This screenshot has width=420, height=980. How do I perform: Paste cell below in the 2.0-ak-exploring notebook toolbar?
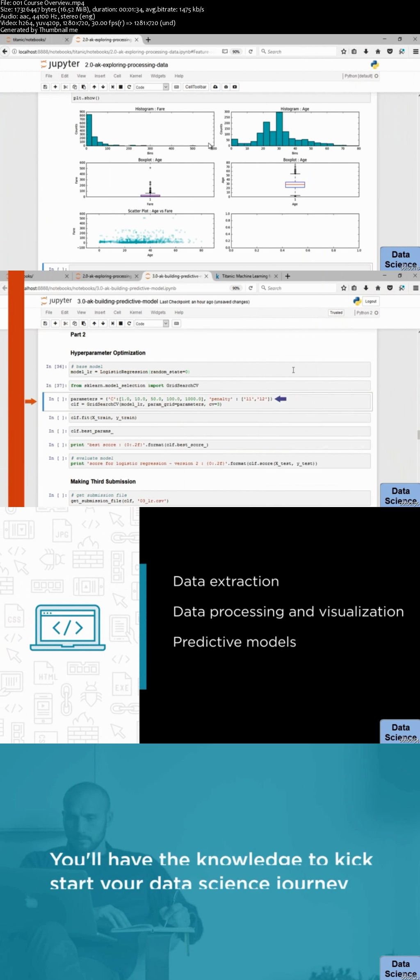84,87
